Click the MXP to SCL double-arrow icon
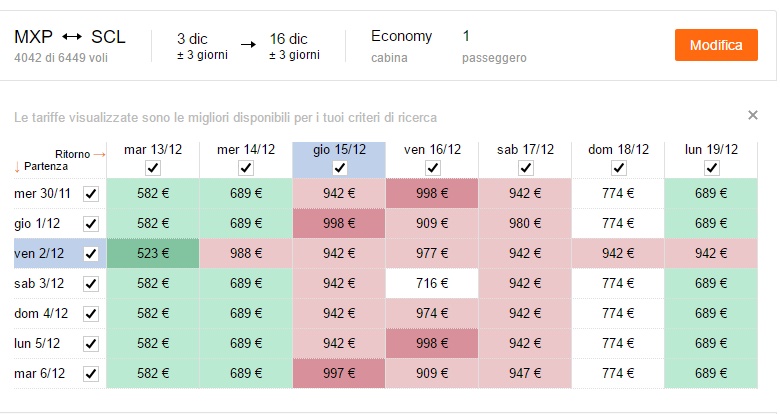 pyautogui.click(x=72, y=37)
